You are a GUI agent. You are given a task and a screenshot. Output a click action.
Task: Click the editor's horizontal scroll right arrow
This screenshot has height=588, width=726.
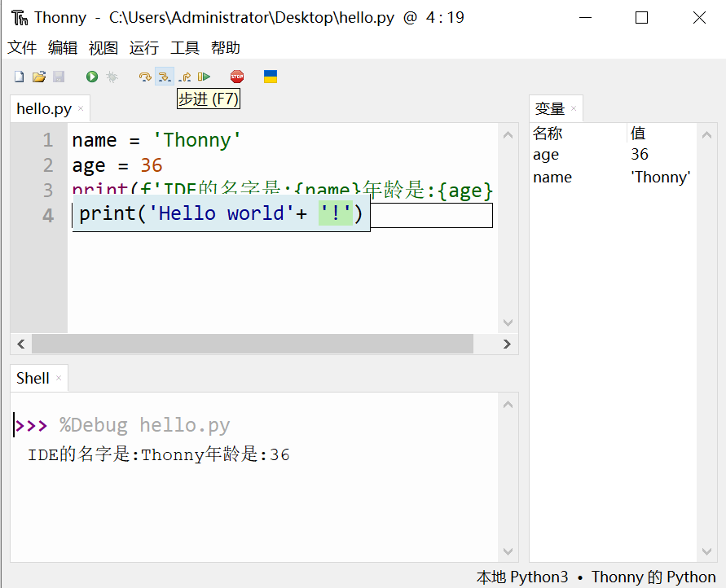pos(507,344)
